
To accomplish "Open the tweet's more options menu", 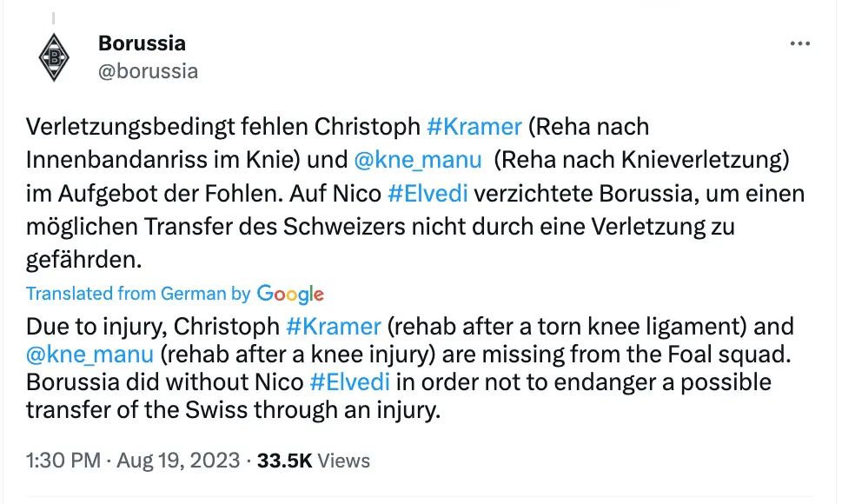I will click(x=799, y=44).
